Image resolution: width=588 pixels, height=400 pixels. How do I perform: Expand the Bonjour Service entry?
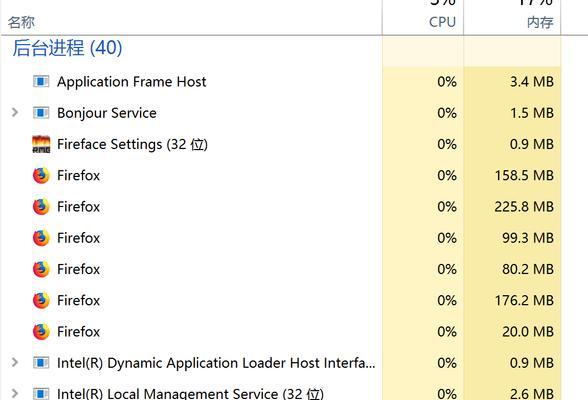point(15,112)
